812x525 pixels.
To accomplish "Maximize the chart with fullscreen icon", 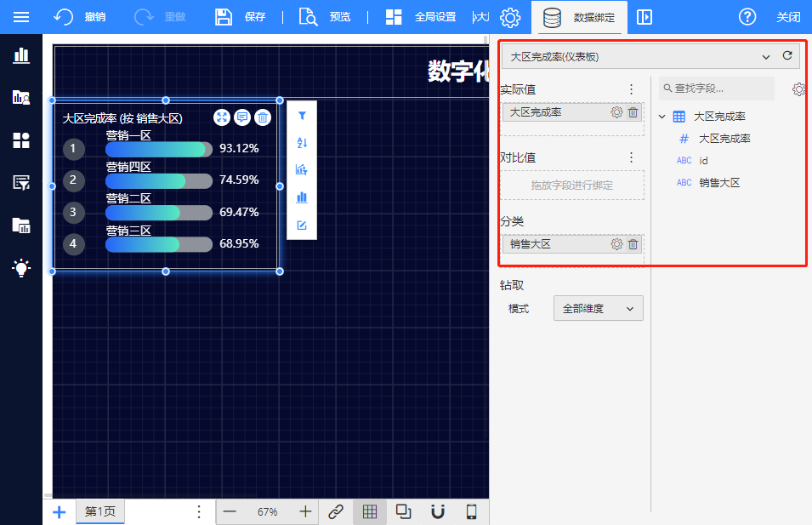I will tap(221, 118).
